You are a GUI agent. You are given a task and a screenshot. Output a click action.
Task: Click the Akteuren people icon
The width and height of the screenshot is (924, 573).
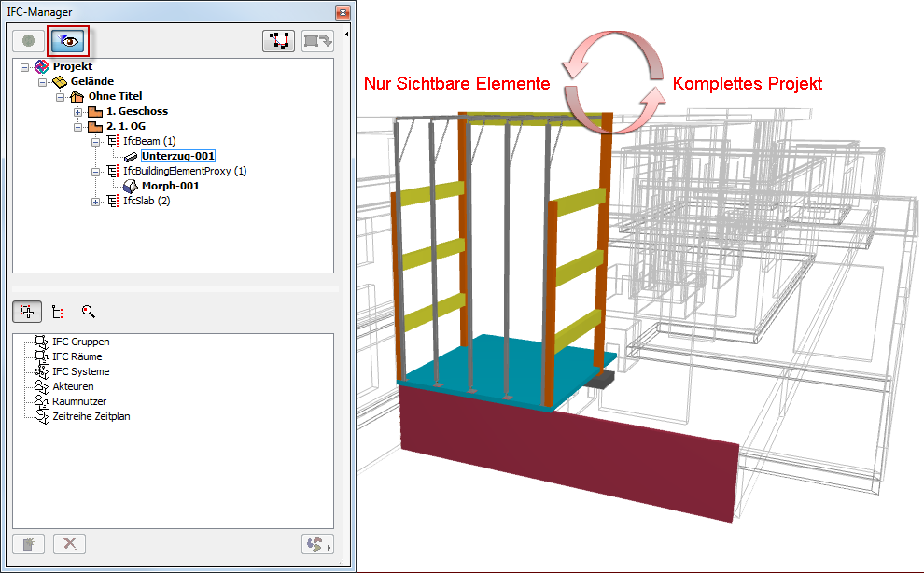click(42, 386)
